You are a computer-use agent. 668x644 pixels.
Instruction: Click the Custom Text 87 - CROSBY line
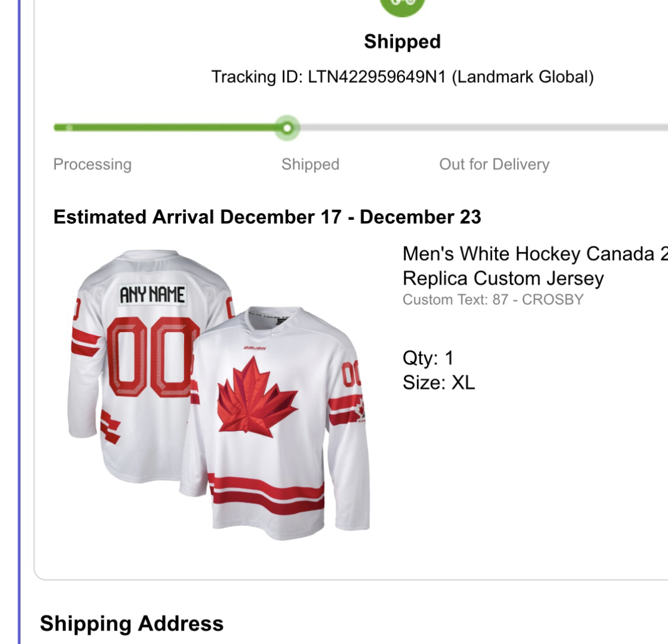(493, 300)
